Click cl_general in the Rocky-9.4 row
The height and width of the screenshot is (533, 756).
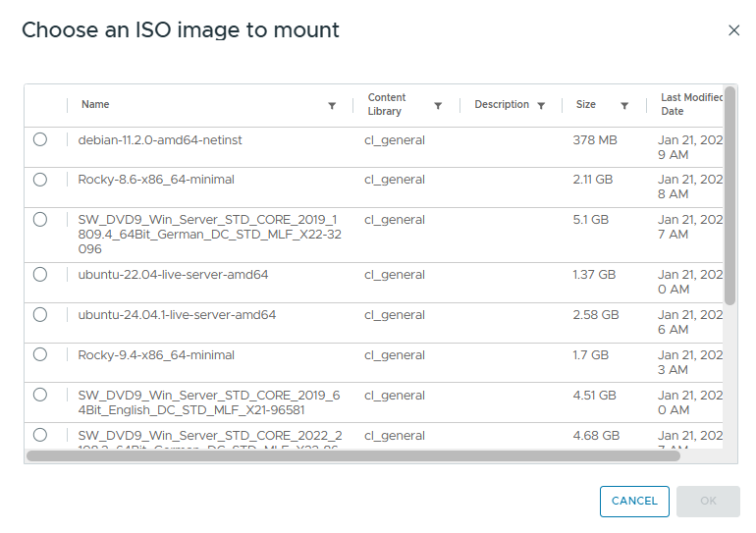click(x=395, y=355)
